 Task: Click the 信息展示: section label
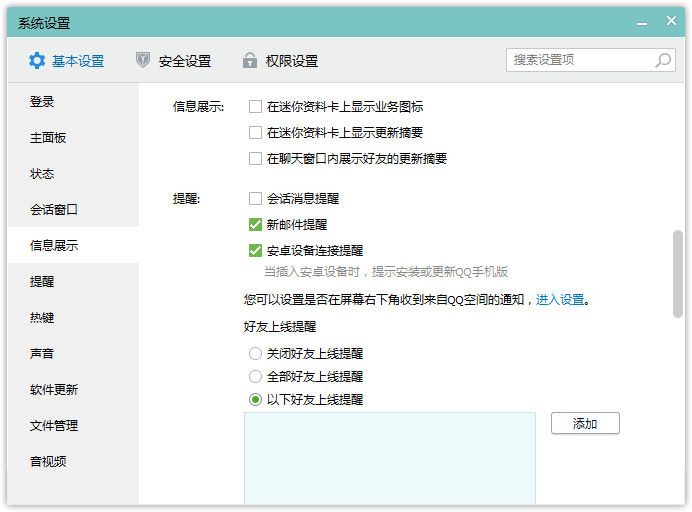tap(199, 107)
